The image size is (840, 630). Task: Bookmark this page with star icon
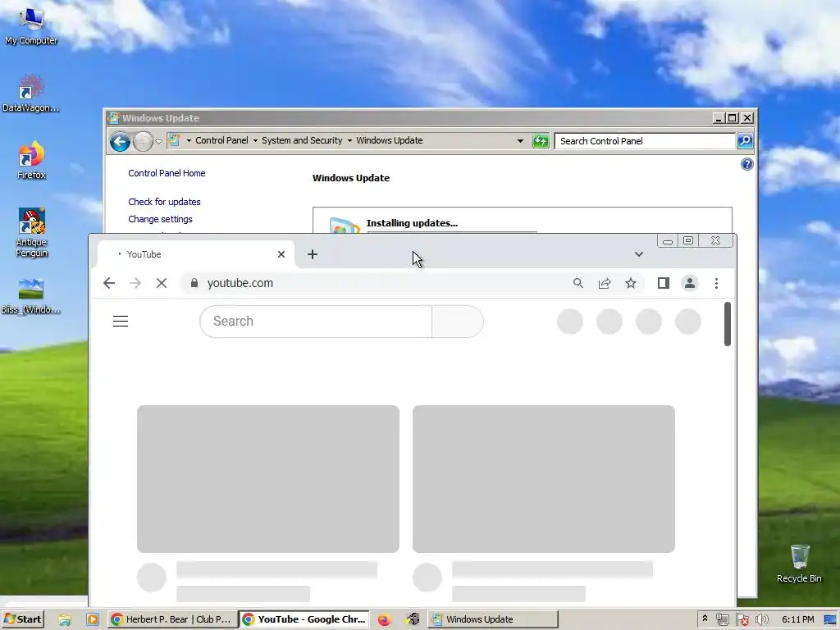pyautogui.click(x=631, y=283)
